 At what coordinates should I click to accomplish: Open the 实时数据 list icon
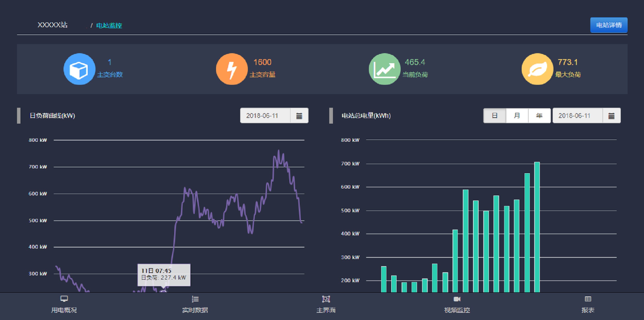(x=195, y=299)
